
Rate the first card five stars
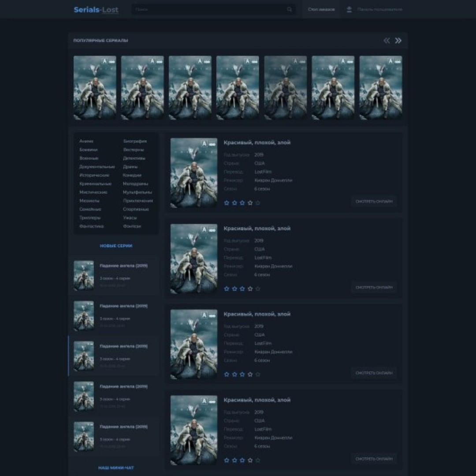tap(258, 203)
